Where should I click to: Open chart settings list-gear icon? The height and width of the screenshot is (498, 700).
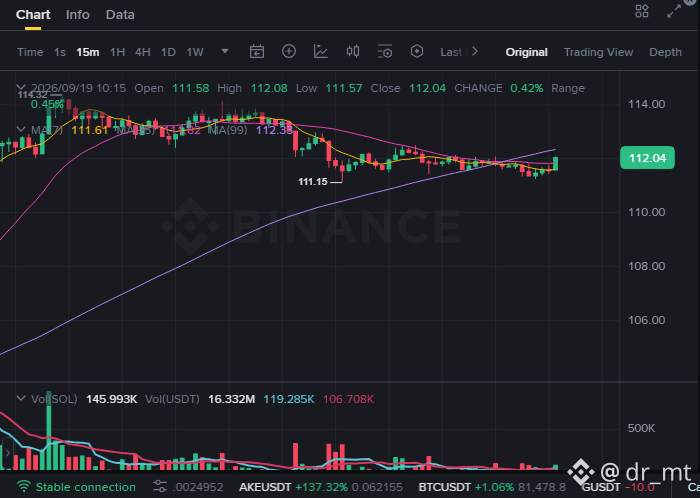pyautogui.click(x=385, y=52)
